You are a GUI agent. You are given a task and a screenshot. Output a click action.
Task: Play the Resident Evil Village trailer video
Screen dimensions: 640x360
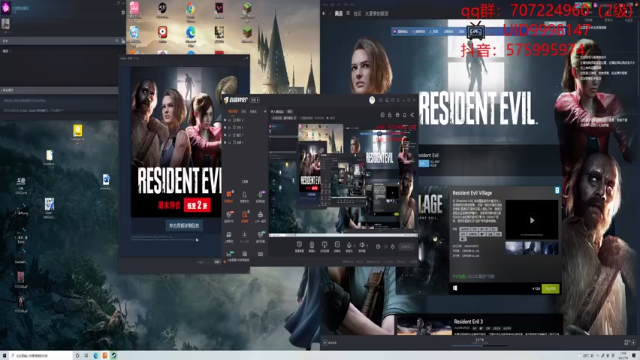tap(531, 220)
